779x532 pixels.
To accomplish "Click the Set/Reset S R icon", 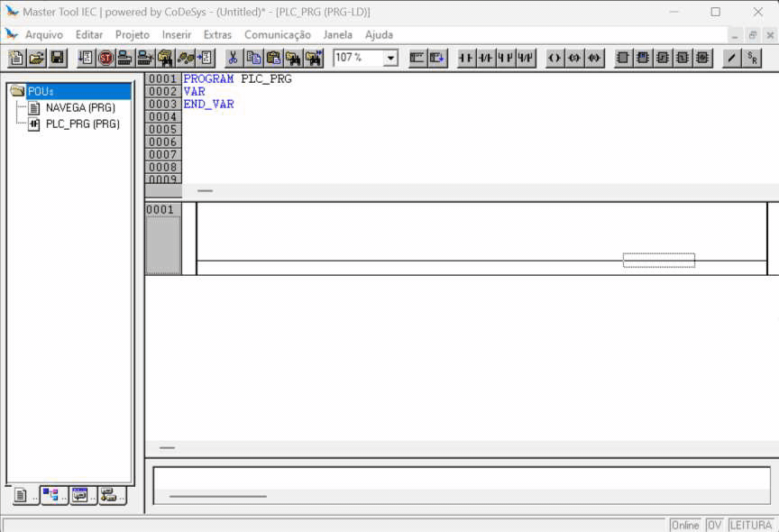I will 752,58.
